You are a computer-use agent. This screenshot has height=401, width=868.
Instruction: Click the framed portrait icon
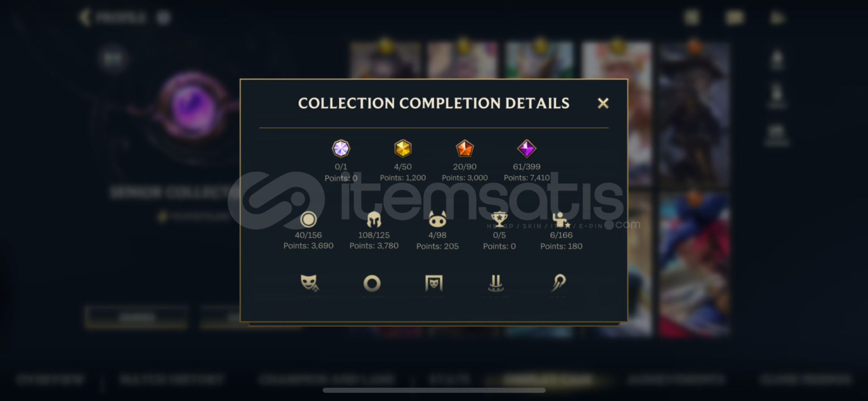click(434, 283)
